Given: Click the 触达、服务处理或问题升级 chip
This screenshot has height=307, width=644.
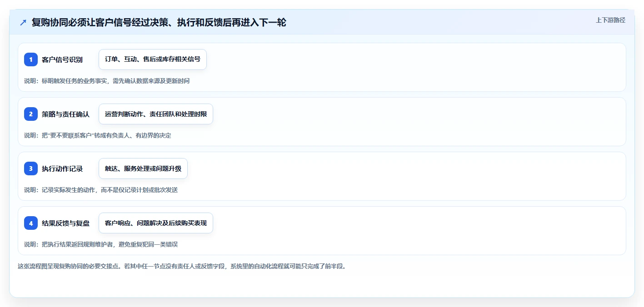Looking at the screenshot, I should pos(143,168).
